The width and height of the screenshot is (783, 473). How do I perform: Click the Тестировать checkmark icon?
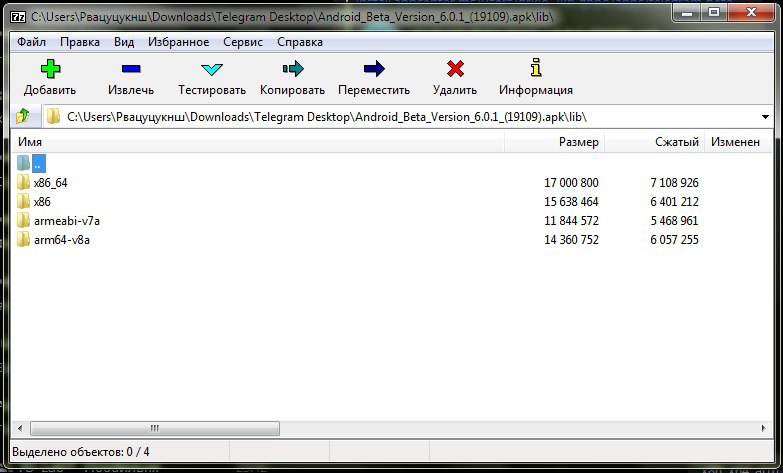[x=212, y=69]
